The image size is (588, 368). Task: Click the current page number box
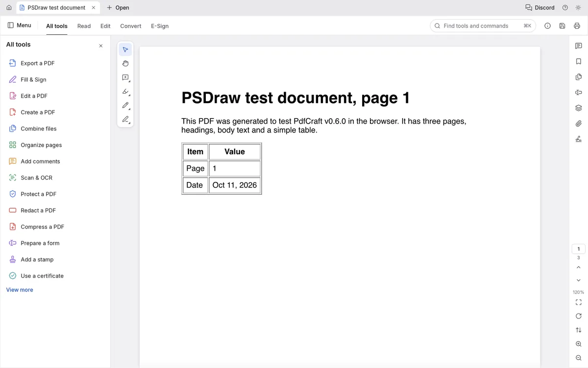click(x=579, y=249)
